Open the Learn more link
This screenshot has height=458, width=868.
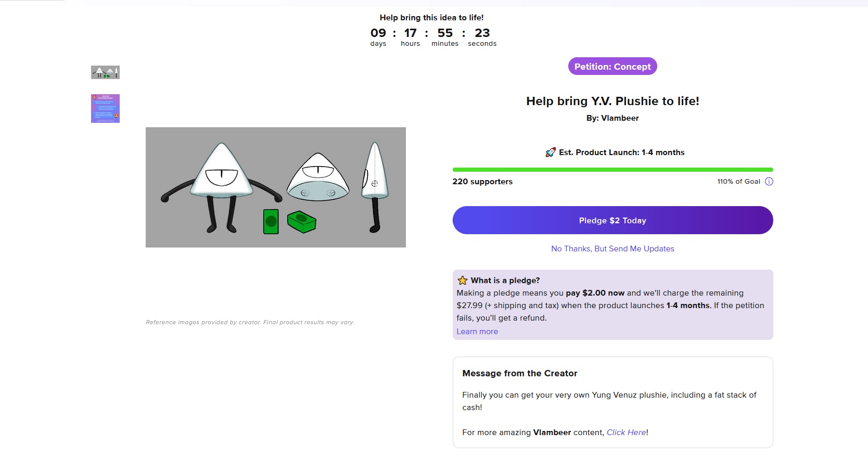(477, 332)
